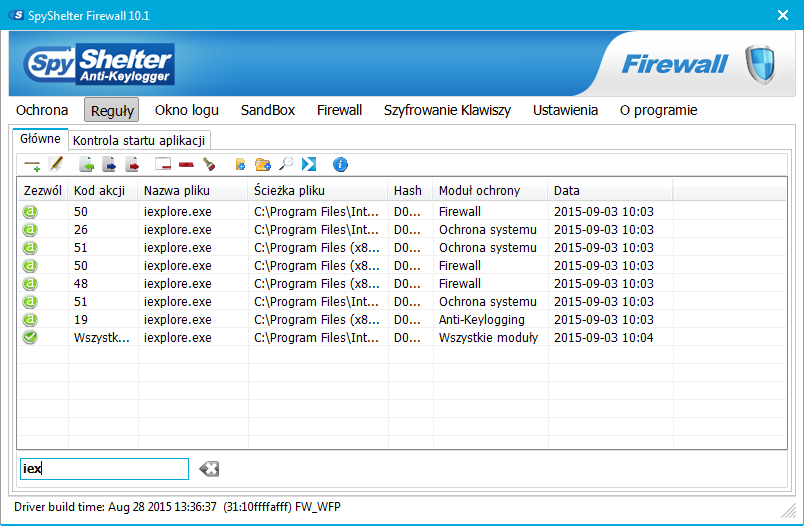
Task: Click the blue chevron arrow toolbar icon
Action: pyautogui.click(x=309, y=165)
